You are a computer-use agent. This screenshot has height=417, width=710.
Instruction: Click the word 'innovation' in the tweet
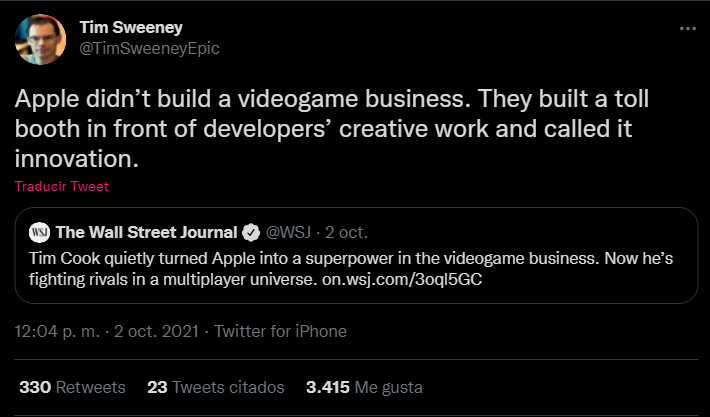[x=73, y=158]
